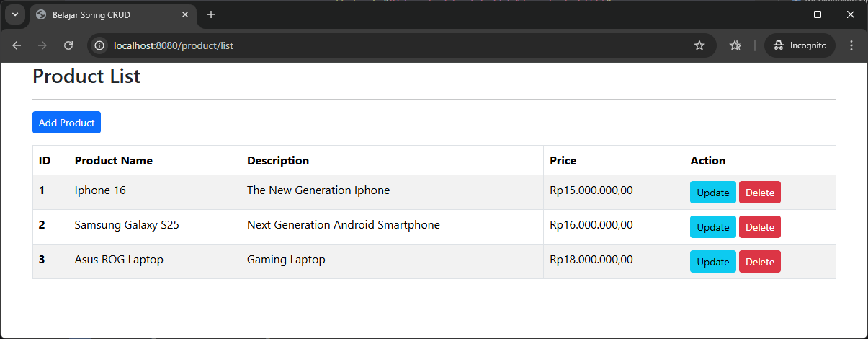
Task: Click the Incognito indicator
Action: click(800, 45)
